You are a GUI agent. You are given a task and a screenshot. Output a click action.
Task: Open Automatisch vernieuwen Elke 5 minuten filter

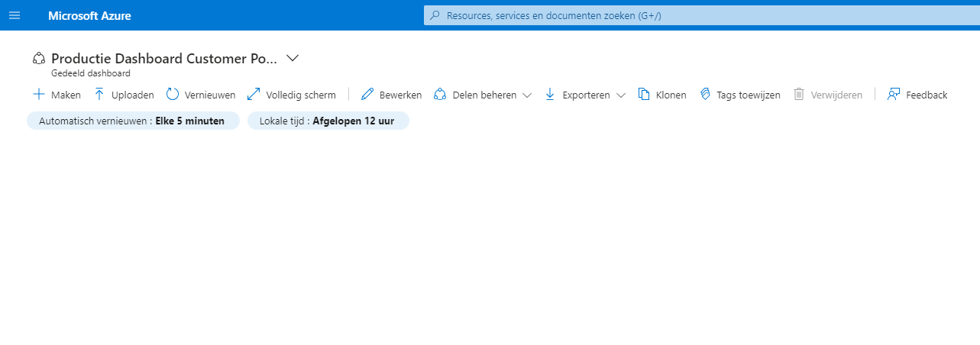click(133, 121)
